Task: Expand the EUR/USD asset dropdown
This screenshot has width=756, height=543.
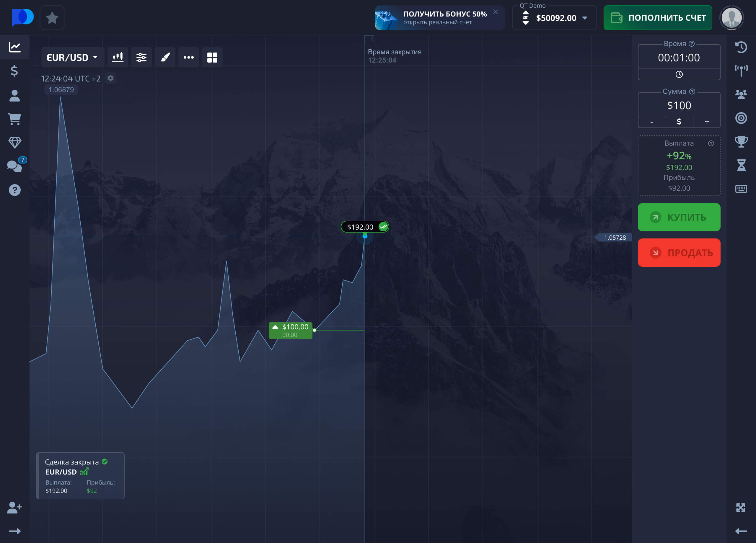Action: tap(72, 57)
